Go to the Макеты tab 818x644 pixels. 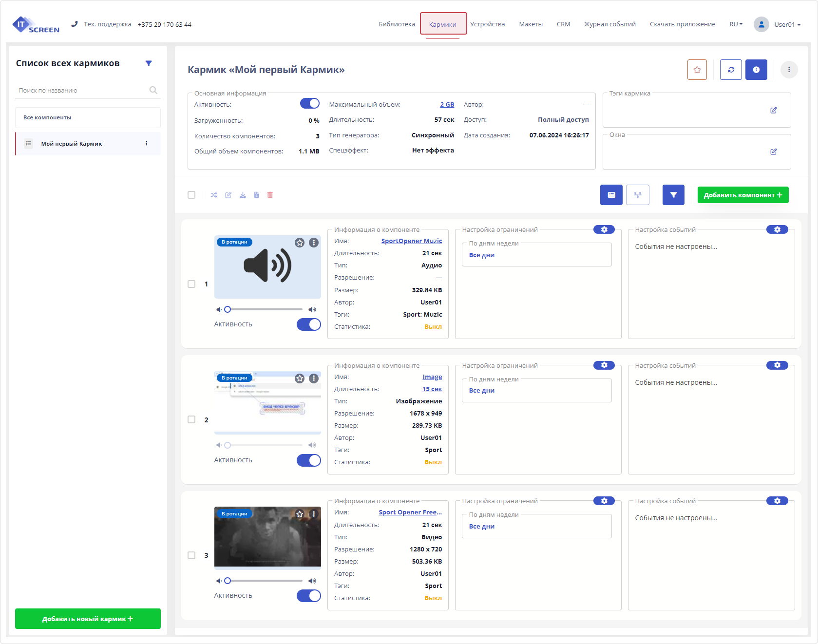click(531, 24)
